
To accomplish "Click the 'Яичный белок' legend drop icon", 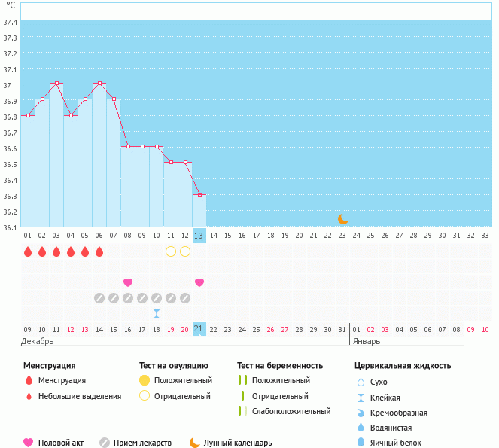I will point(361,443).
